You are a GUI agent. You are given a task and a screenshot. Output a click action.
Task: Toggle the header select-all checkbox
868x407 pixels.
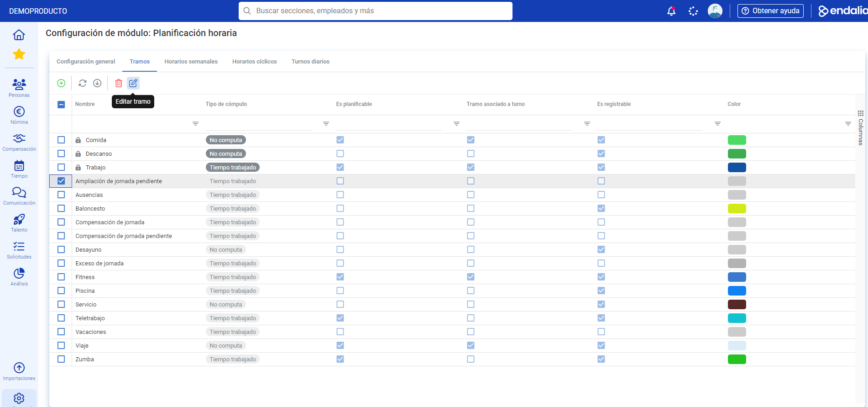tap(61, 105)
